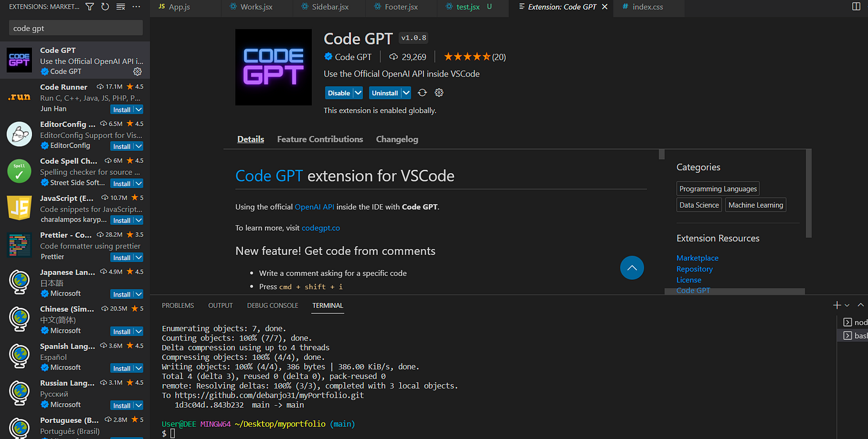Refresh the extensions list
This screenshot has height=439, width=868.
coord(104,6)
